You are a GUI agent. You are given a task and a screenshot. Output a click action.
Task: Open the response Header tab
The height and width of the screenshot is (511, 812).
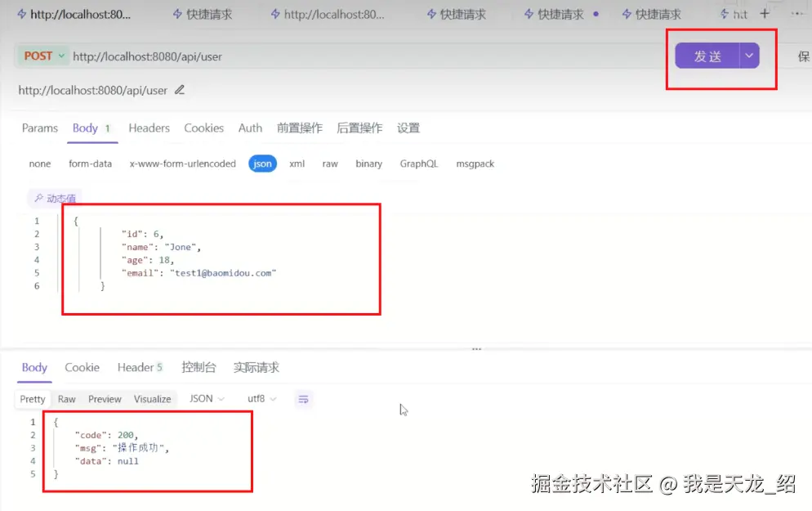[140, 367]
